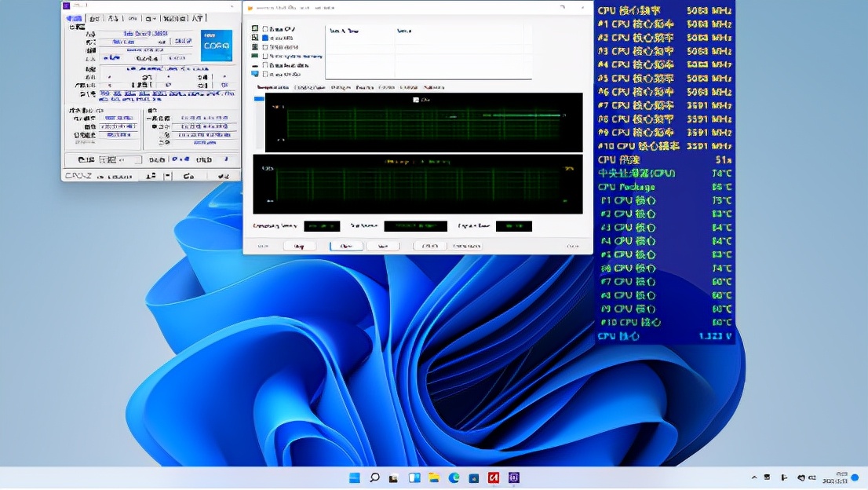
Task: Open Microsoft Edge from the taskbar
Action: coord(454,477)
